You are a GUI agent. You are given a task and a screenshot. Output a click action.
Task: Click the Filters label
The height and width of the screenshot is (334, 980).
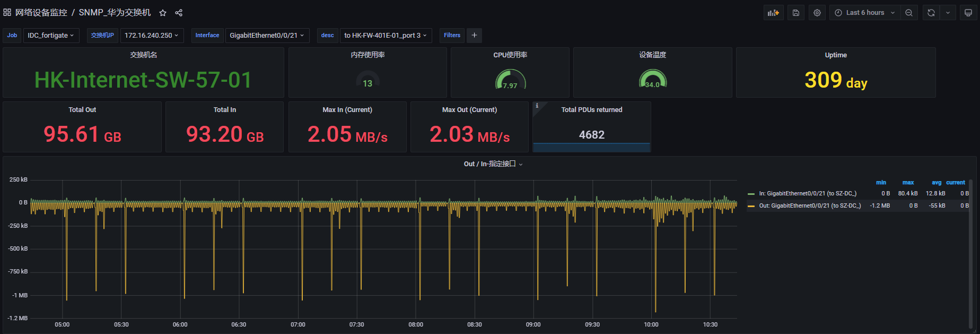point(452,35)
